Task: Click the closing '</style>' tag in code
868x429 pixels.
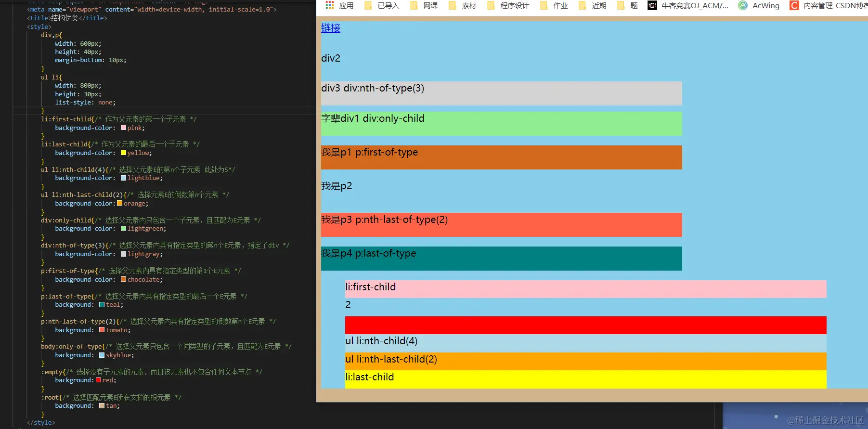Action: 41,422
